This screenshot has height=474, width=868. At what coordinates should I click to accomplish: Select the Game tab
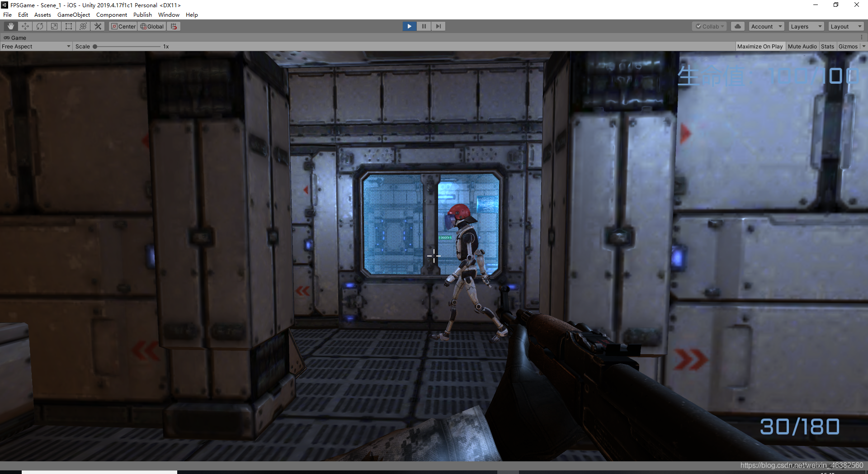tap(15, 38)
